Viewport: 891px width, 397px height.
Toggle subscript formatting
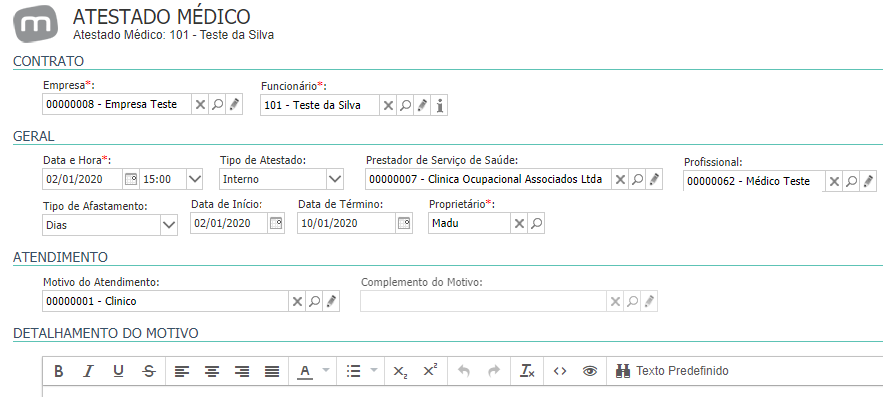[400, 371]
